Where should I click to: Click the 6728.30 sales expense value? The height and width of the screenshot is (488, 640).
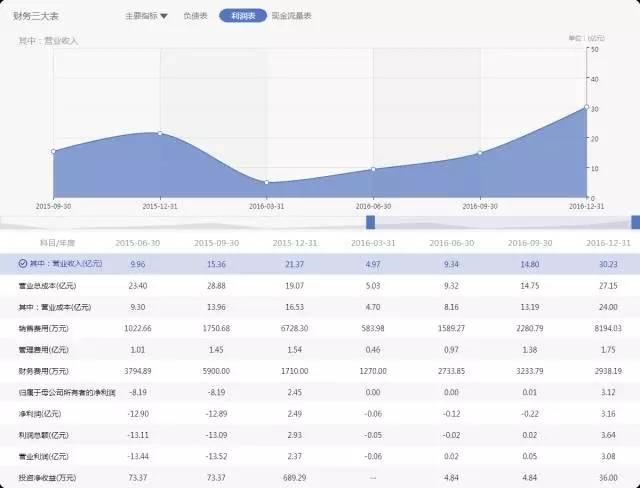point(294,328)
